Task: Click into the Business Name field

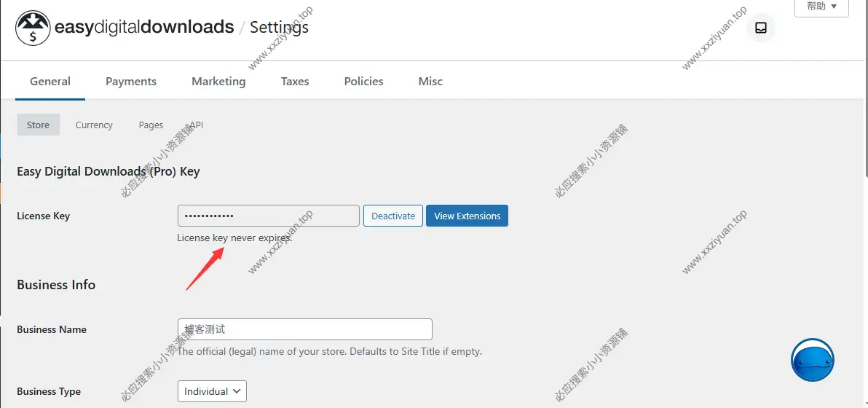Action: click(304, 329)
